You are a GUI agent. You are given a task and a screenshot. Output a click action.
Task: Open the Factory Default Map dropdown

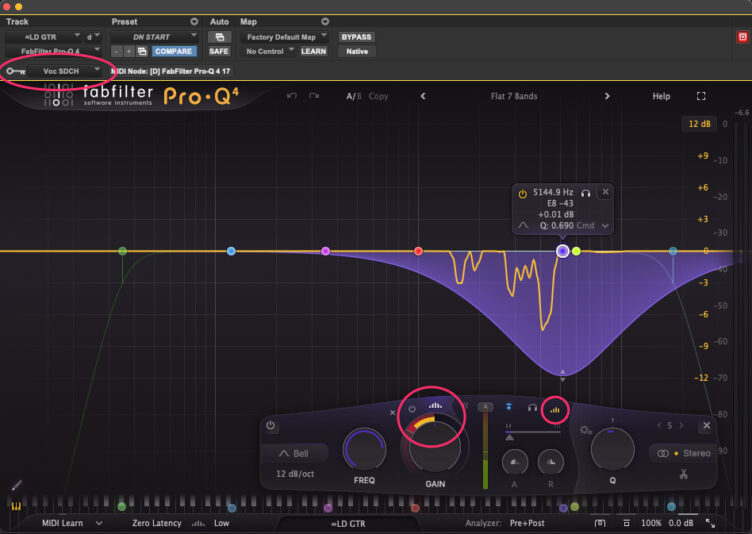click(x=284, y=37)
